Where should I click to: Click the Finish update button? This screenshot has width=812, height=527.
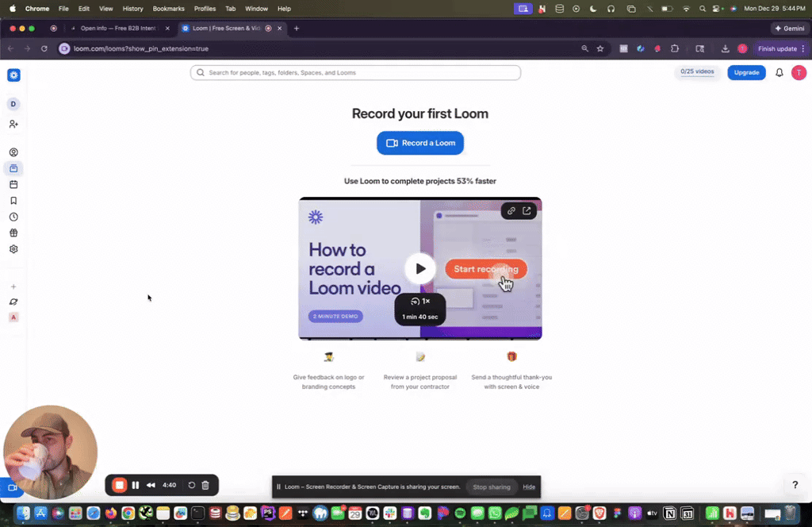point(777,48)
